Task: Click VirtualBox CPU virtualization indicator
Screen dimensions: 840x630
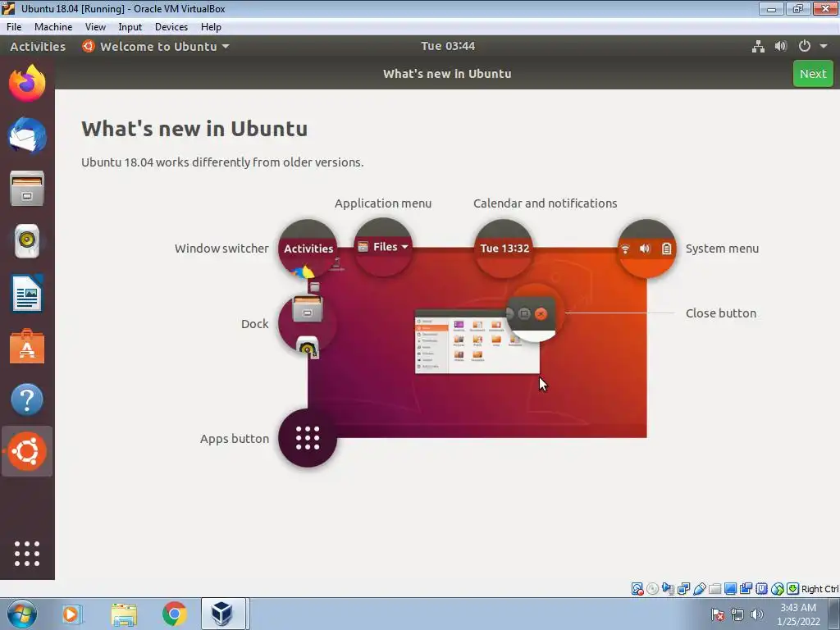Action: pyautogui.click(x=761, y=589)
